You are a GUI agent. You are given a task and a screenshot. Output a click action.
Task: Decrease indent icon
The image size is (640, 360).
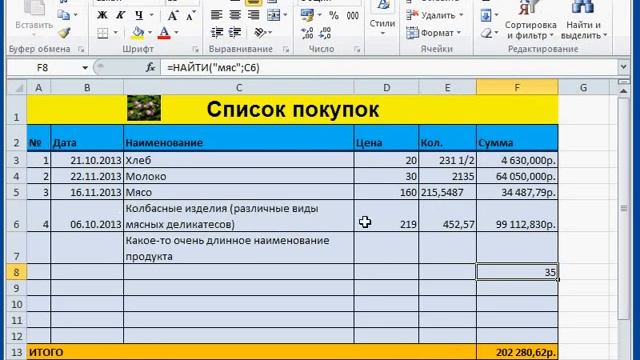(217, 33)
